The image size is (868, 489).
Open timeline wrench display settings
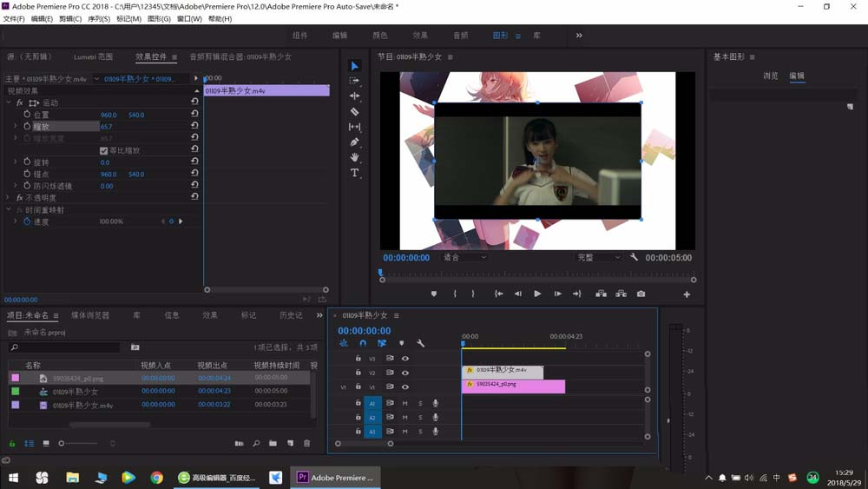coord(420,343)
